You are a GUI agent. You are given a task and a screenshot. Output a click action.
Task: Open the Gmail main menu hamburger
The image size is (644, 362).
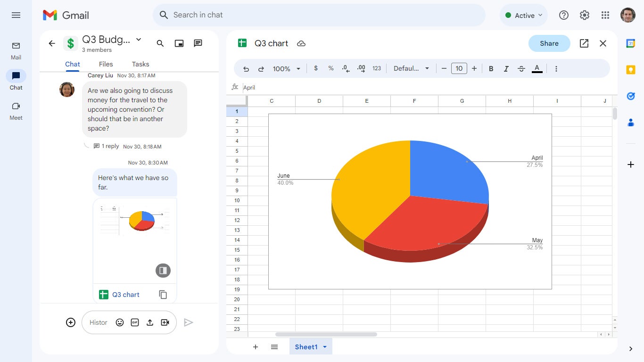[x=16, y=15]
